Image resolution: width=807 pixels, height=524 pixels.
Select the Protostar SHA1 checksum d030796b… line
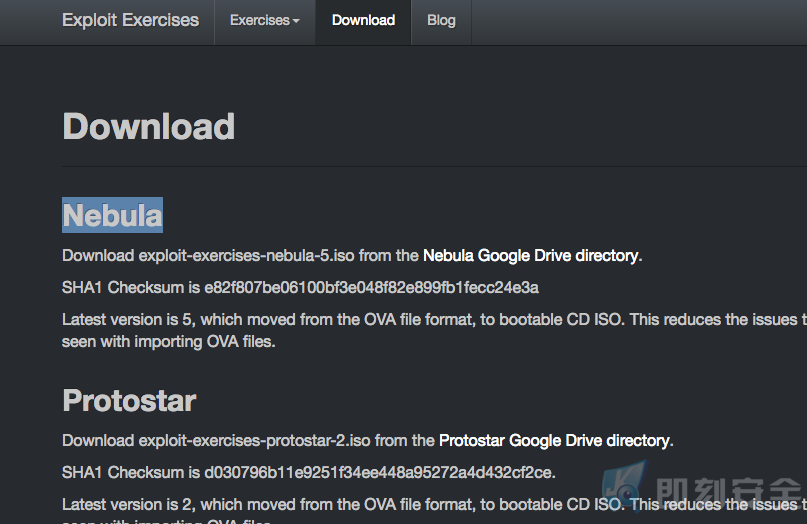point(308,473)
